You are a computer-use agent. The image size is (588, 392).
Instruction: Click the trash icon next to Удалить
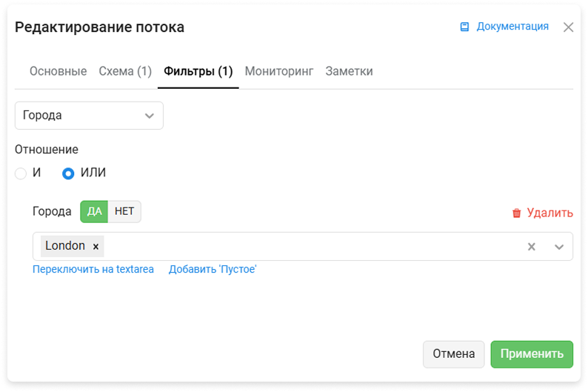tap(516, 213)
